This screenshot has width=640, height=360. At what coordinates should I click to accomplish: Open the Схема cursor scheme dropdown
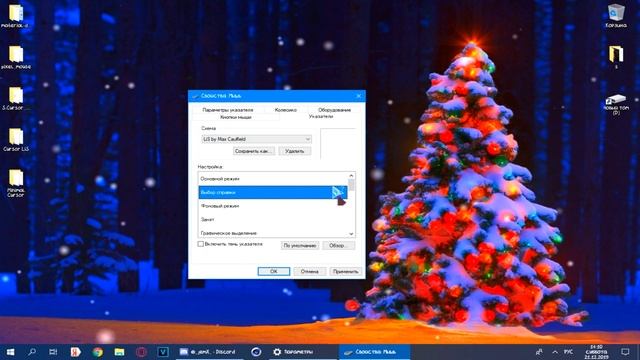[x=257, y=139]
